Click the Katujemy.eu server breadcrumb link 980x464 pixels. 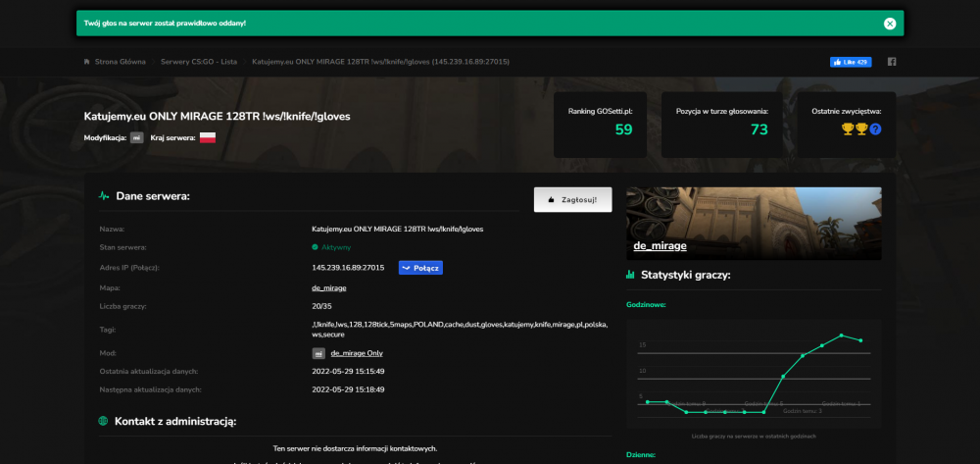click(380, 62)
